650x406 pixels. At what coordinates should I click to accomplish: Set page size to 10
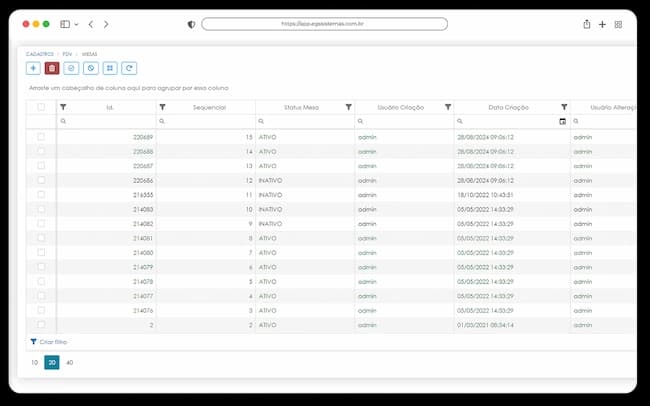point(34,362)
